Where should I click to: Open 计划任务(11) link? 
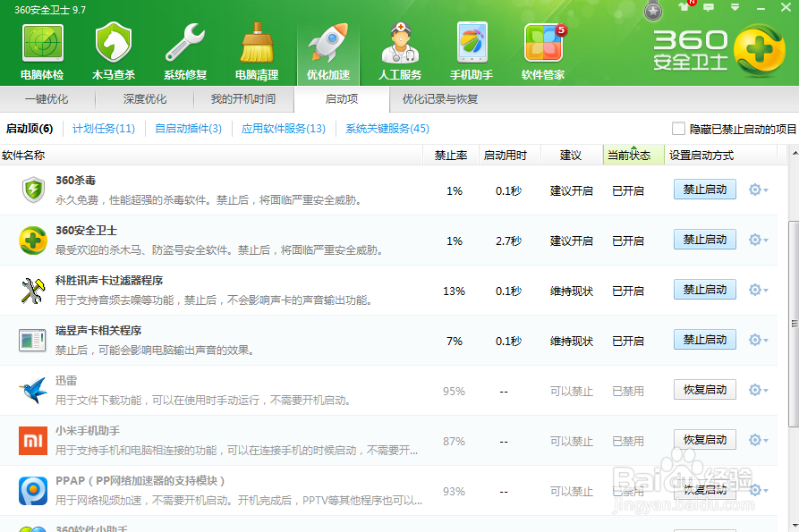click(104, 129)
